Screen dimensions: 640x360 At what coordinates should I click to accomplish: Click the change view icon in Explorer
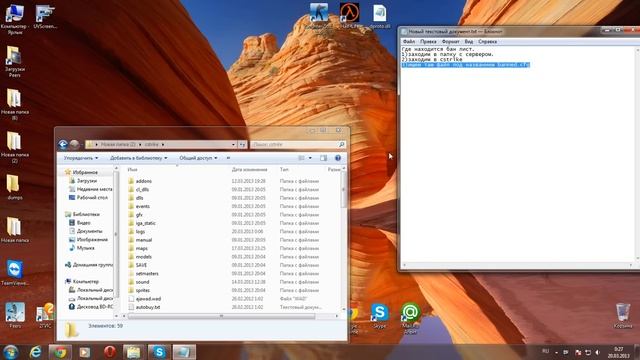point(301,158)
